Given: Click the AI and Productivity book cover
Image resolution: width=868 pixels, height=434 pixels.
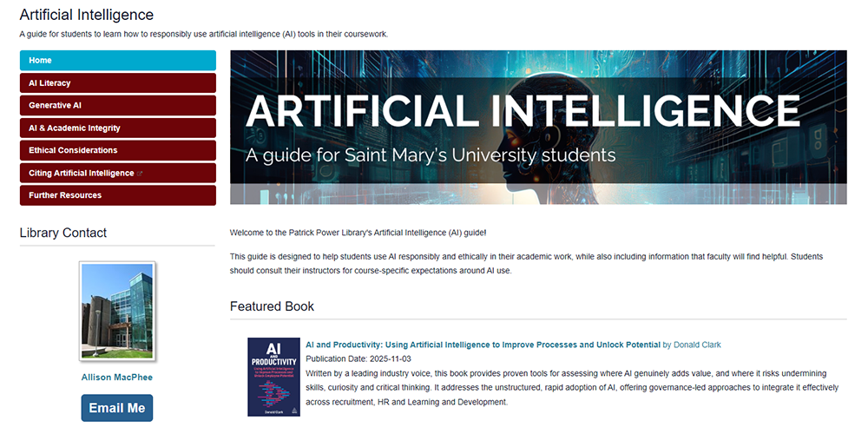Looking at the screenshot, I should click(x=273, y=377).
